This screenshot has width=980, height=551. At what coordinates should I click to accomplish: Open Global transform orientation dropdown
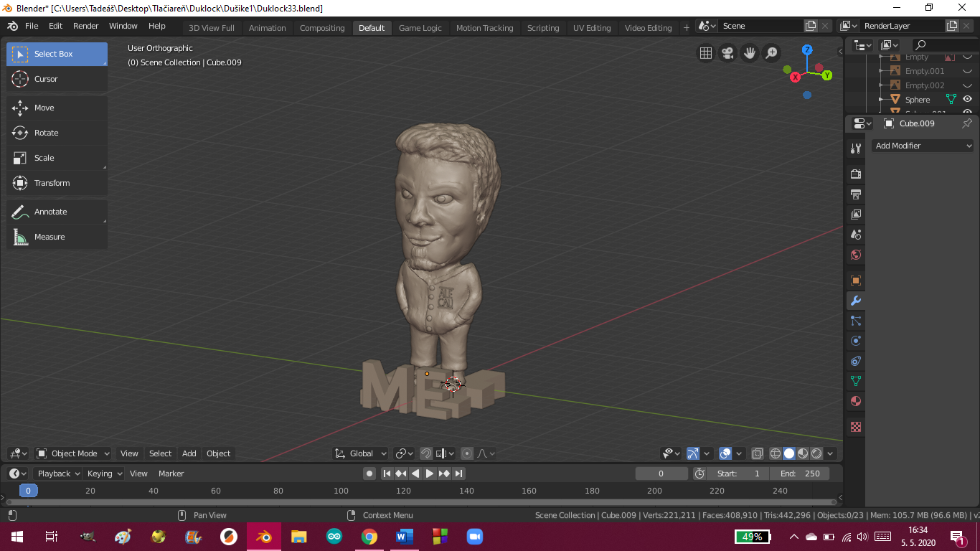coord(361,453)
